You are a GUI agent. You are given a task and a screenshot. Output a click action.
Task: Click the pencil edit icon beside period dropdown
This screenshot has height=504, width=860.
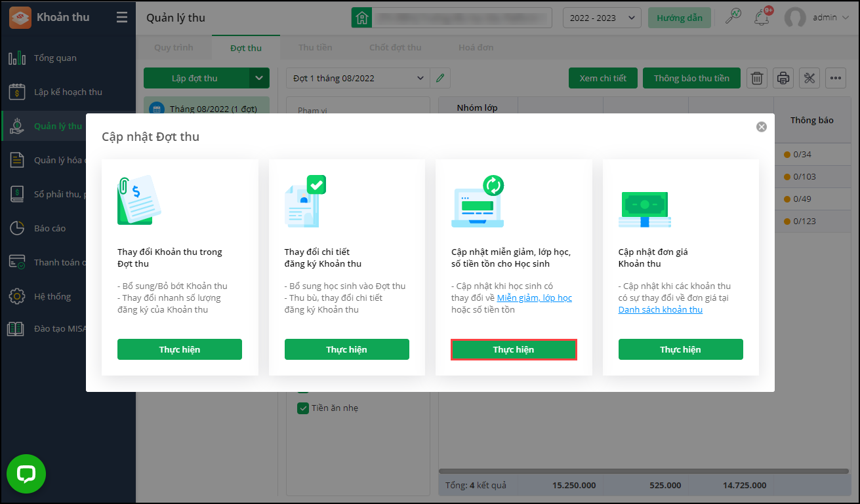(x=440, y=79)
